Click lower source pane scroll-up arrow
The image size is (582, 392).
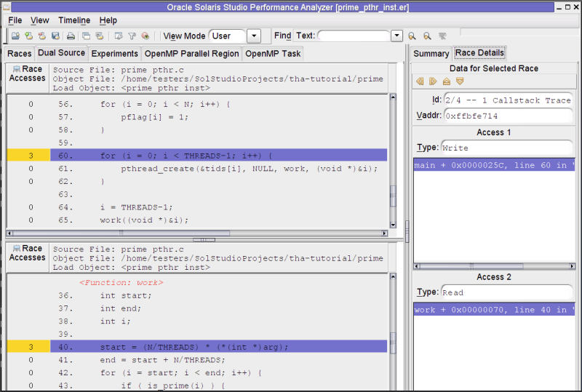(393, 276)
